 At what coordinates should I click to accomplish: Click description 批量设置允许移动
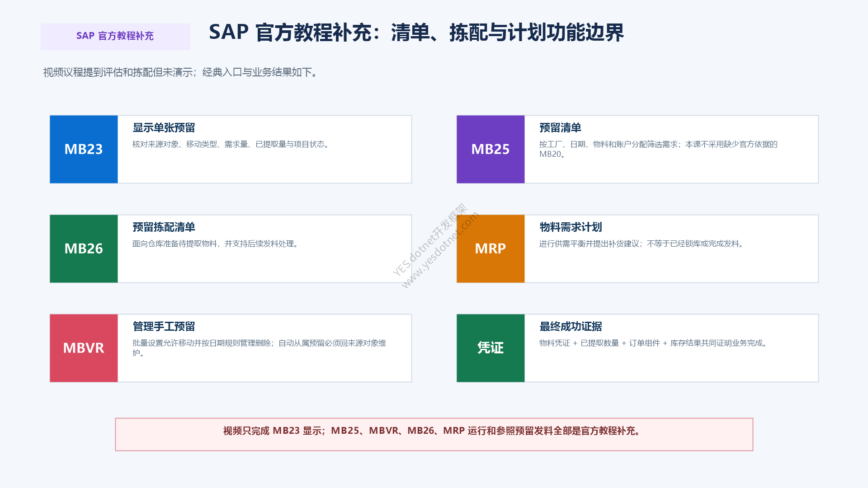click(x=259, y=348)
